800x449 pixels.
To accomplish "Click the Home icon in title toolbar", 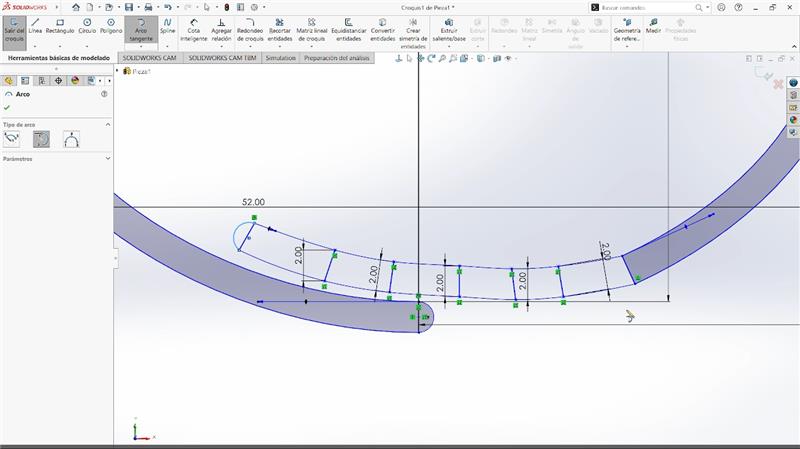I will (x=76, y=7).
